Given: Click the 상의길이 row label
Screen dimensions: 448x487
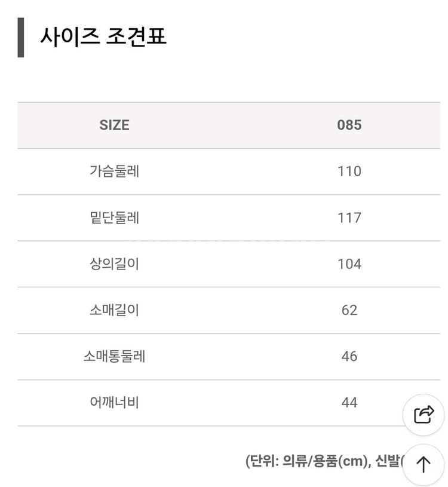Looking at the screenshot, I should click(x=113, y=263).
